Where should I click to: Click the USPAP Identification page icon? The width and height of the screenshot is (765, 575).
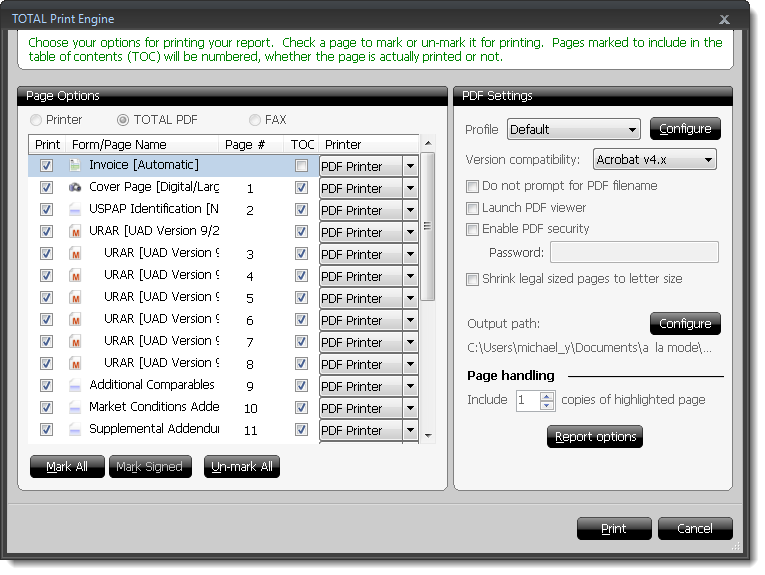[x=75, y=210]
